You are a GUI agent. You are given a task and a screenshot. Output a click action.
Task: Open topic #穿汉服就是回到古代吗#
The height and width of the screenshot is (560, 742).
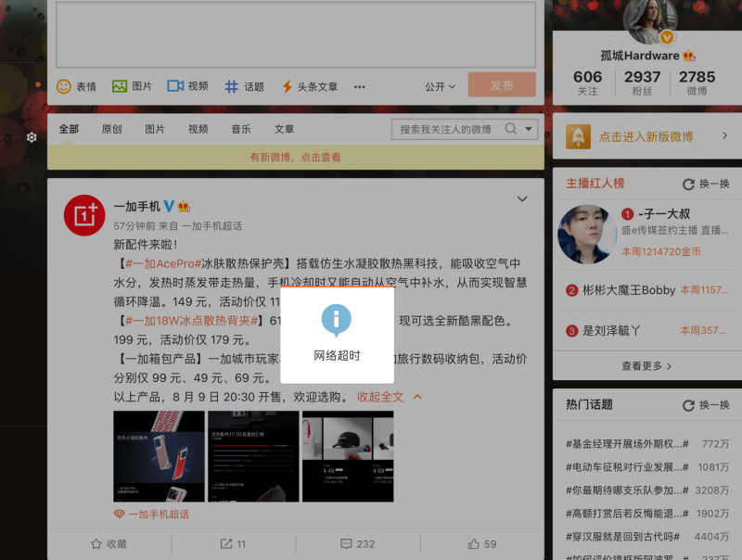point(622,537)
